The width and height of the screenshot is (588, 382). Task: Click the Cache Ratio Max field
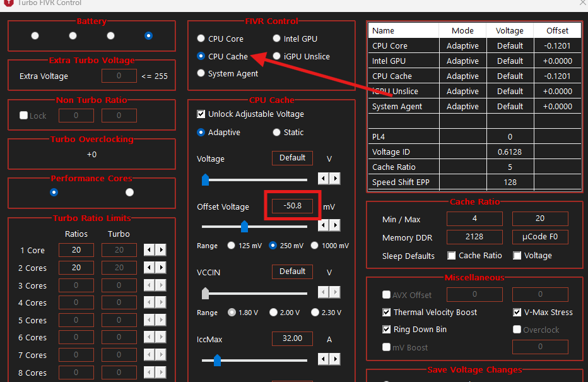click(540, 218)
